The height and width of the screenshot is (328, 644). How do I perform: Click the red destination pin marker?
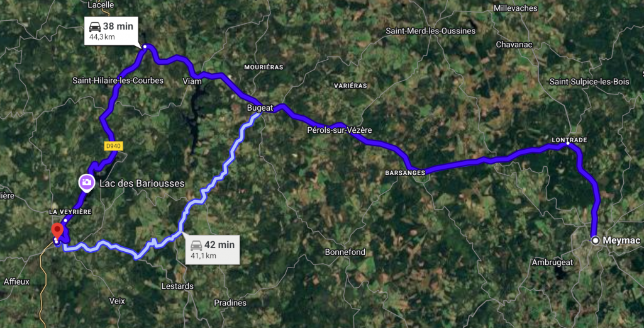click(x=57, y=232)
